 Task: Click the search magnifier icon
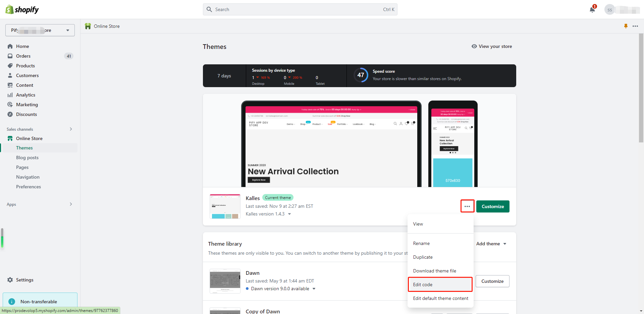point(209,9)
